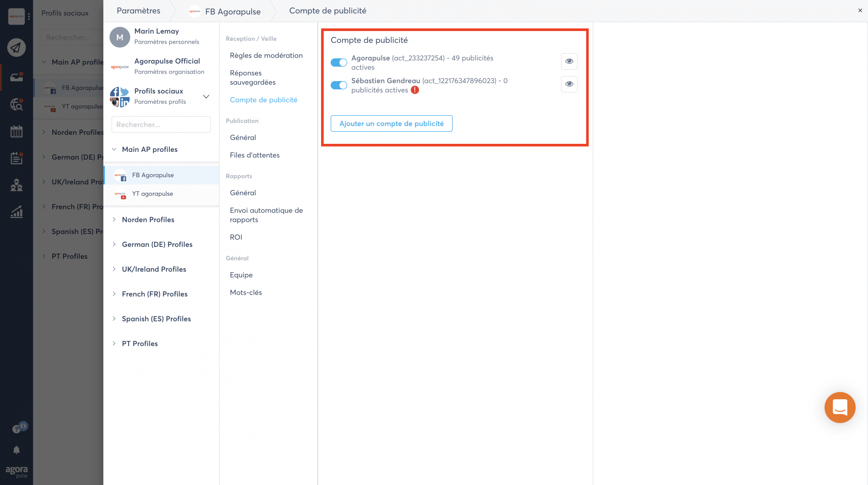
Task: Expand the German (DE) Profiles group in the settings panel
Action: click(x=114, y=244)
